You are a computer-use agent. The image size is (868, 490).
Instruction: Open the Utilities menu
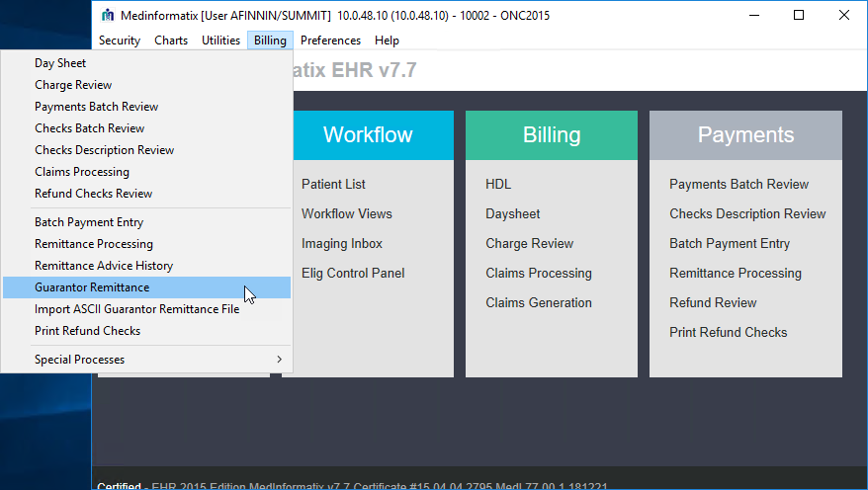pyautogui.click(x=220, y=41)
